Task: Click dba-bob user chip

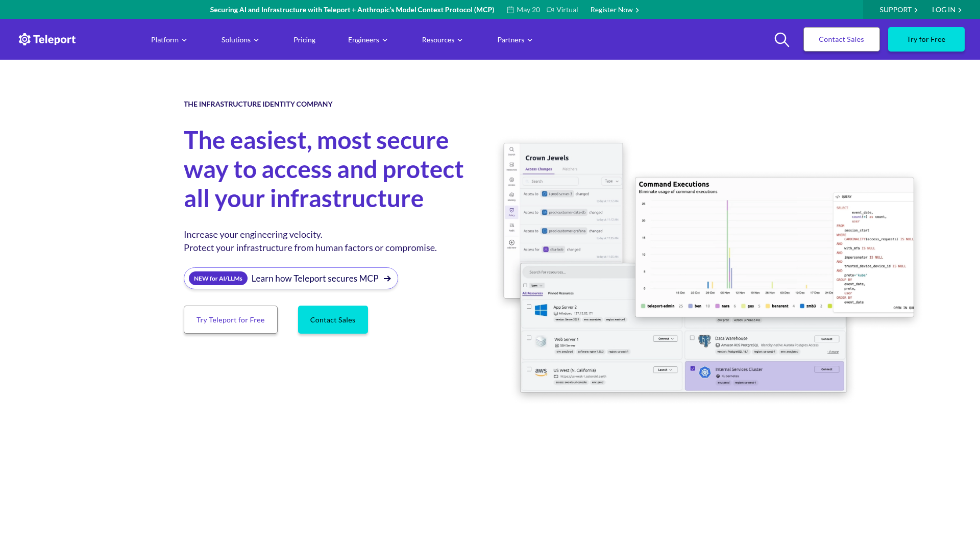Action: 554,249
